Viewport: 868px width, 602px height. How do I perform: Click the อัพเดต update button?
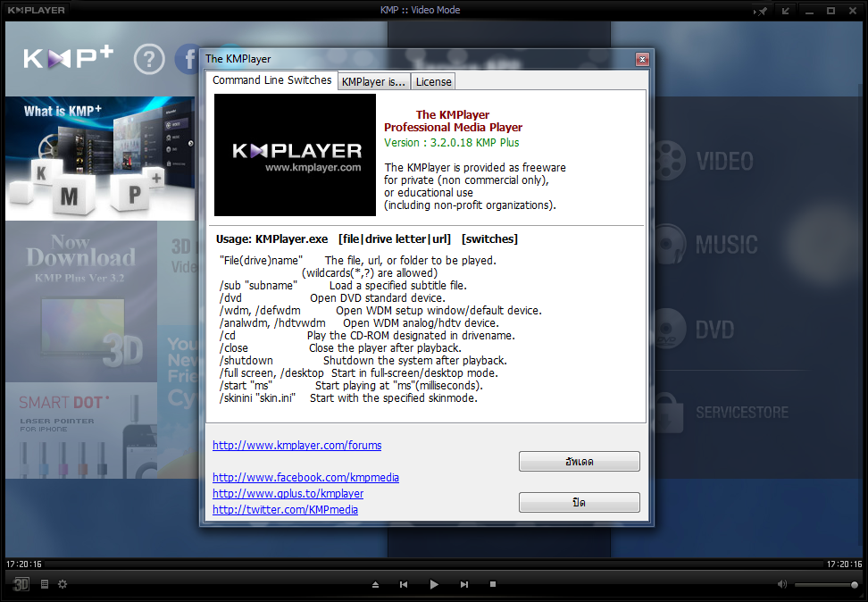579,462
